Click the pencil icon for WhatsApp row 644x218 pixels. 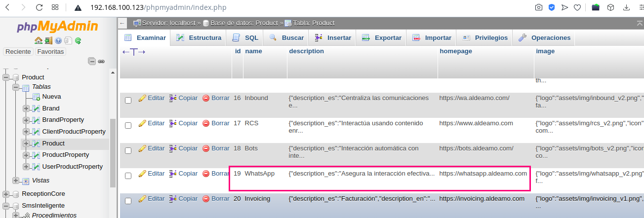coord(142,174)
